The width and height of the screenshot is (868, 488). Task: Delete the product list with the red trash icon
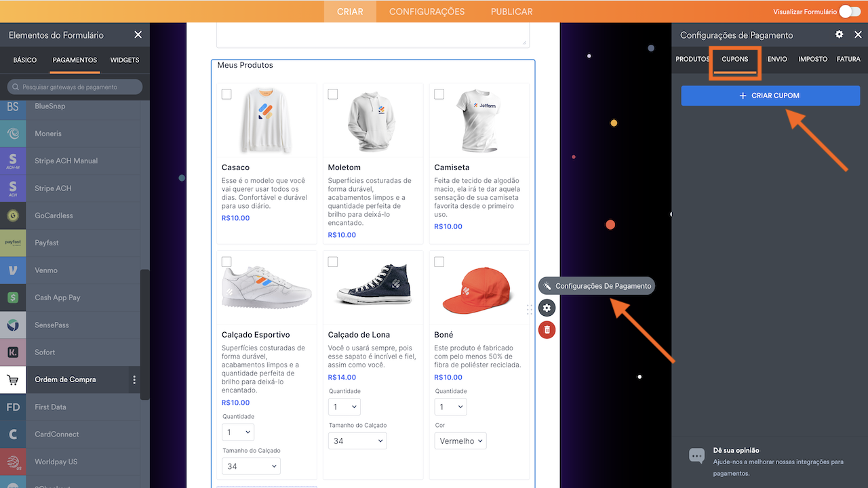tap(547, 330)
